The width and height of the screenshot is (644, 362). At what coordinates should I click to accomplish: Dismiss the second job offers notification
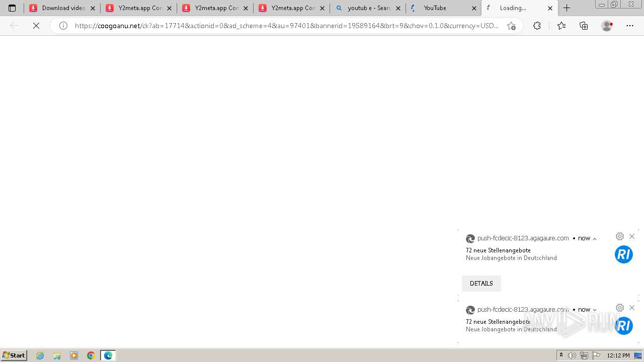point(632,308)
